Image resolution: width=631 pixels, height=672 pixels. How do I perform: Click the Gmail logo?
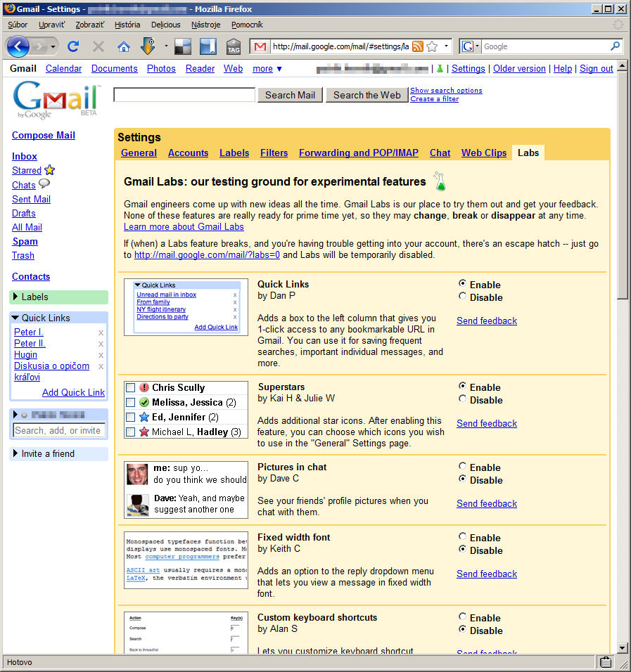(x=56, y=100)
